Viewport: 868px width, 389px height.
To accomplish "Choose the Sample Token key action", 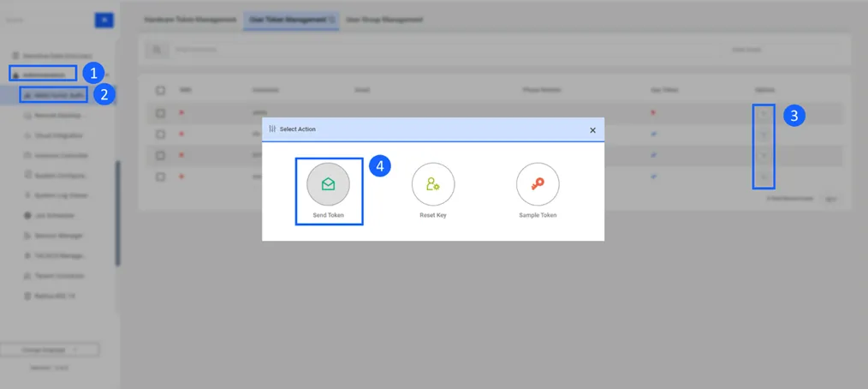I will click(x=538, y=184).
